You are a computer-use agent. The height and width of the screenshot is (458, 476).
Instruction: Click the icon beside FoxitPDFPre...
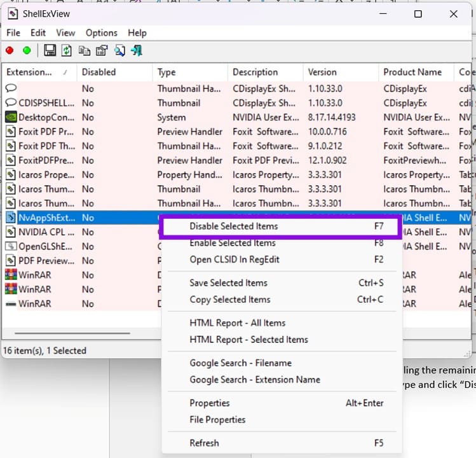pos(11,160)
